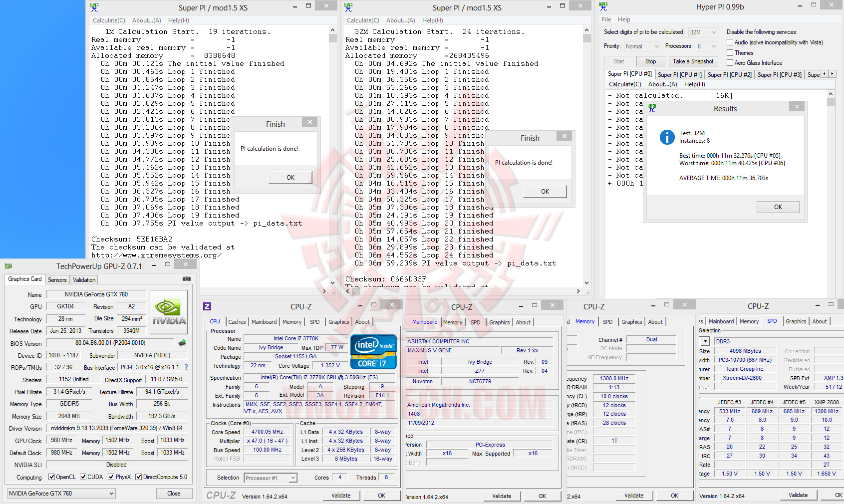Click the purple Z icon in CPU-Z title bar
844x504 pixels.
click(x=207, y=306)
